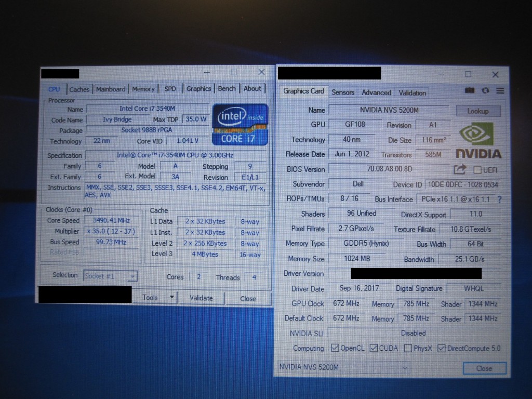Open the GPU-Z hamburger menu icon
This screenshot has height=399, width=532.
tap(500, 90)
